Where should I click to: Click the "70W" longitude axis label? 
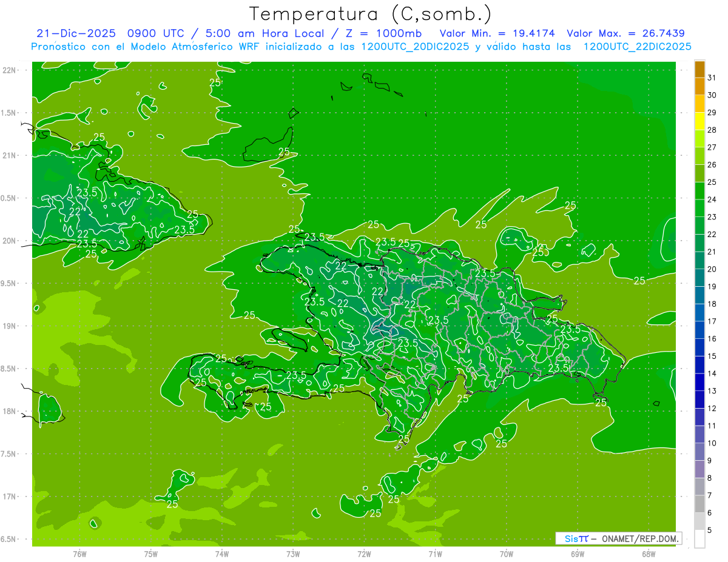coord(507,554)
